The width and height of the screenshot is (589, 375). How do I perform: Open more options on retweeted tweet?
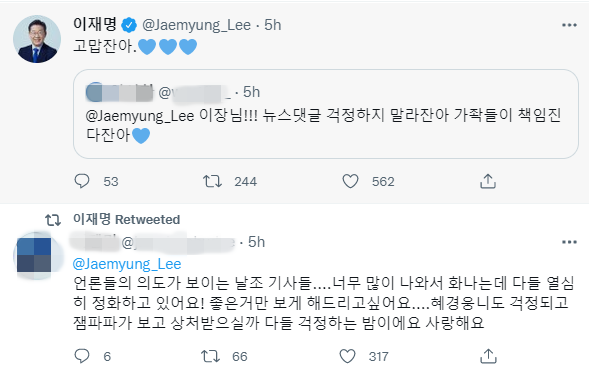click(569, 242)
